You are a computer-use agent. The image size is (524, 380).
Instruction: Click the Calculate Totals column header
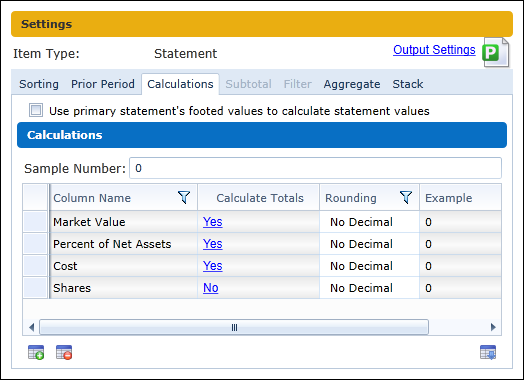coord(259,198)
